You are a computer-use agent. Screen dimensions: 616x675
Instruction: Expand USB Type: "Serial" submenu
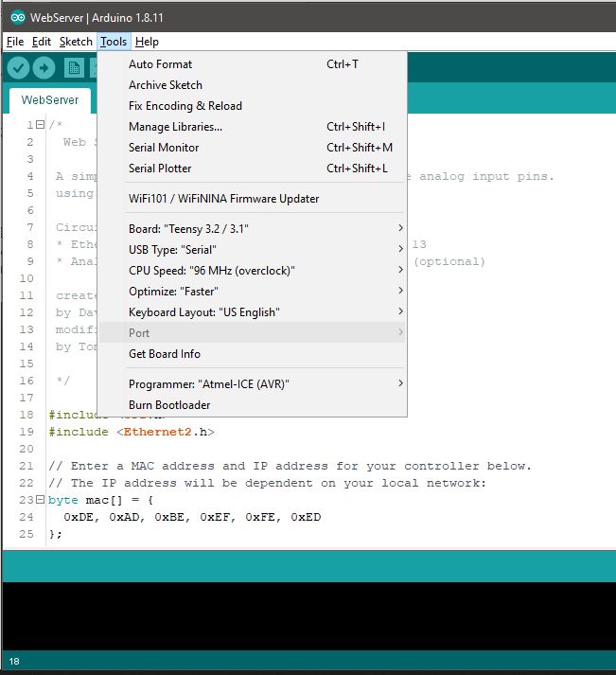coord(253,250)
